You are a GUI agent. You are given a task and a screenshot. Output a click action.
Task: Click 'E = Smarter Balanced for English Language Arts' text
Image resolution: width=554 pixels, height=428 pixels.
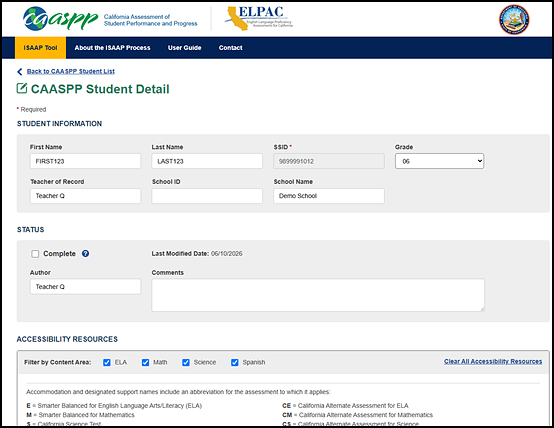pyautogui.click(x=114, y=406)
